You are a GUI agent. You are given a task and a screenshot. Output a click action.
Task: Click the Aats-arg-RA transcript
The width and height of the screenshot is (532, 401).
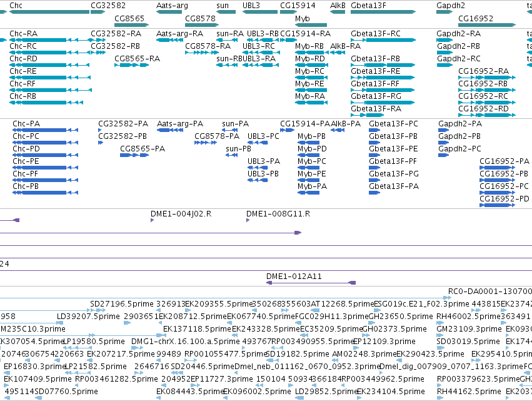(169, 40)
